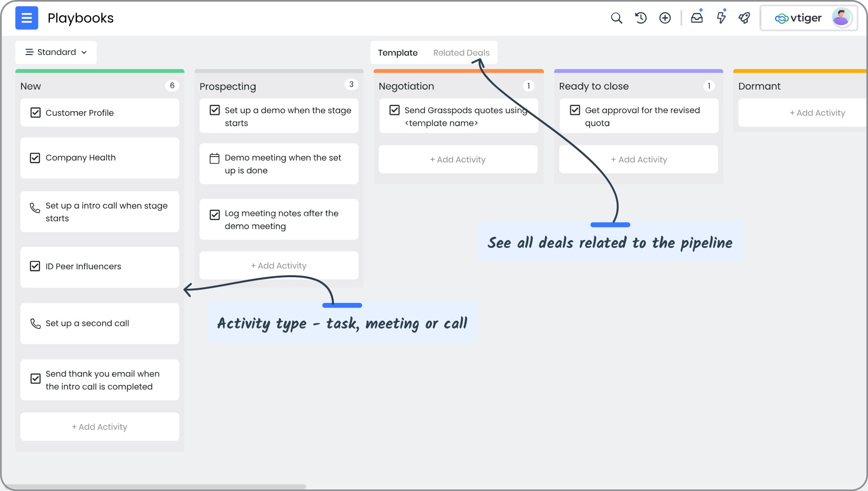Toggle the Customer Profile task checkbox
Viewport: 868px width, 491px height.
pyautogui.click(x=35, y=113)
